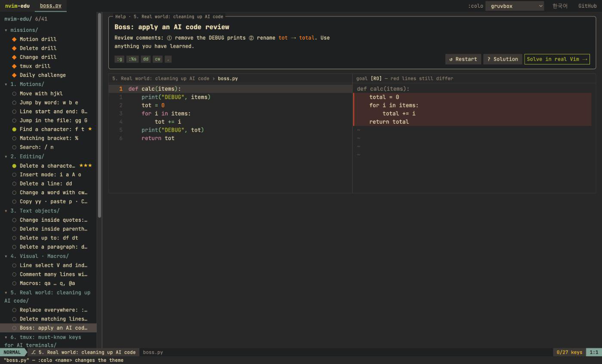Image resolution: width=602 pixels, height=364 pixels.
Task: Click the diamond icon beside Daily challenge
Action: (x=14, y=75)
